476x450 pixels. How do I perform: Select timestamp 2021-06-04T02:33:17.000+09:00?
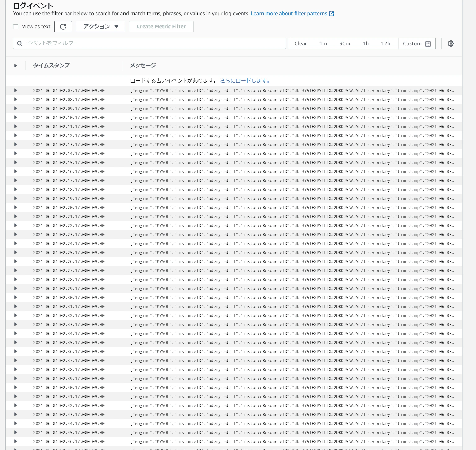click(69, 325)
